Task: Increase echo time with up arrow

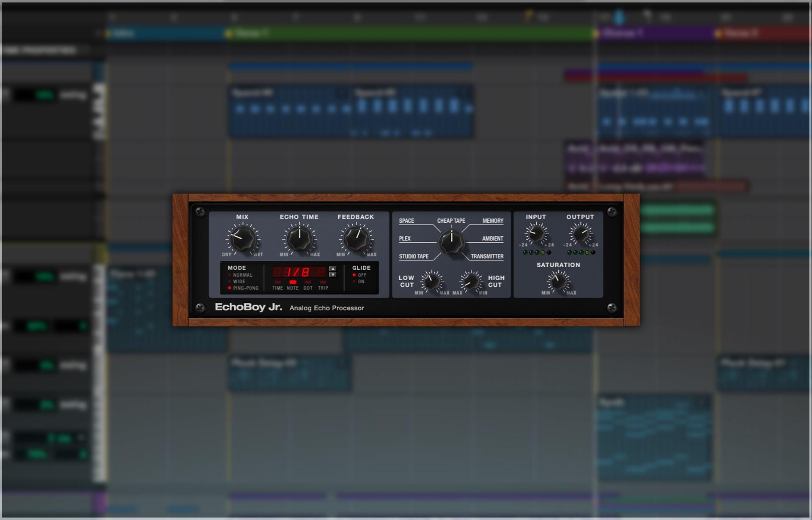Action: tap(333, 269)
